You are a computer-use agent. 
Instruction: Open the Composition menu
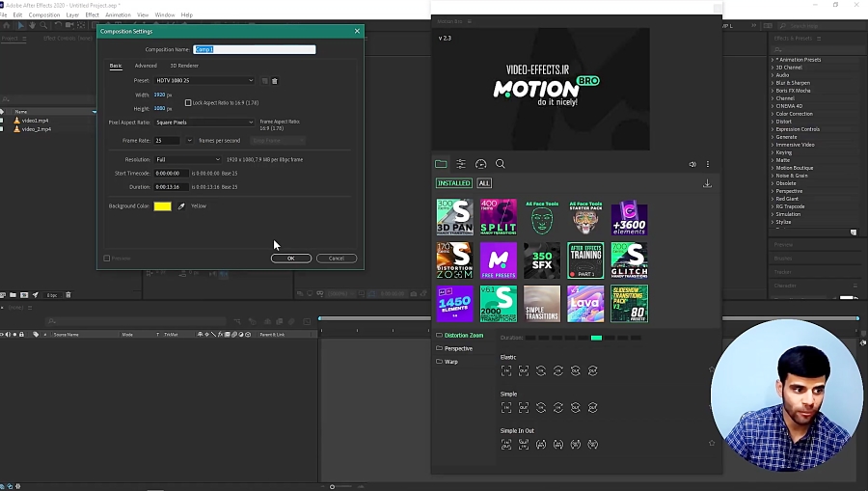43,14
